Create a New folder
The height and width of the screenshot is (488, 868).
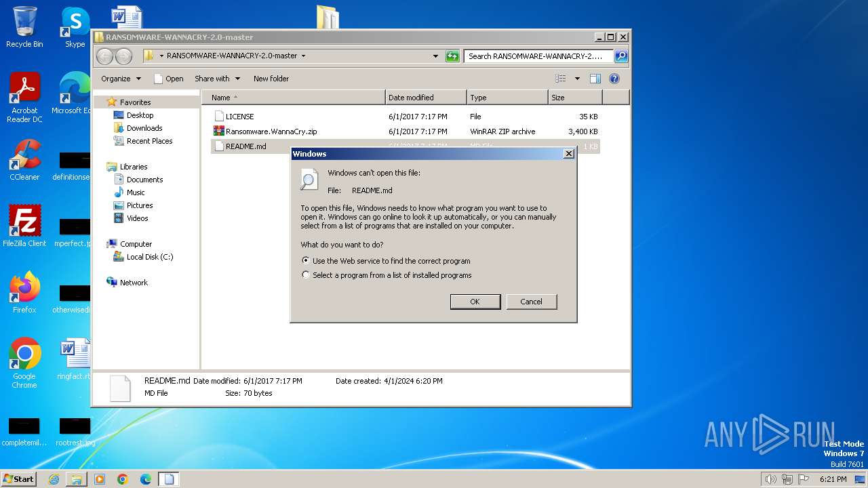pyautogui.click(x=271, y=79)
